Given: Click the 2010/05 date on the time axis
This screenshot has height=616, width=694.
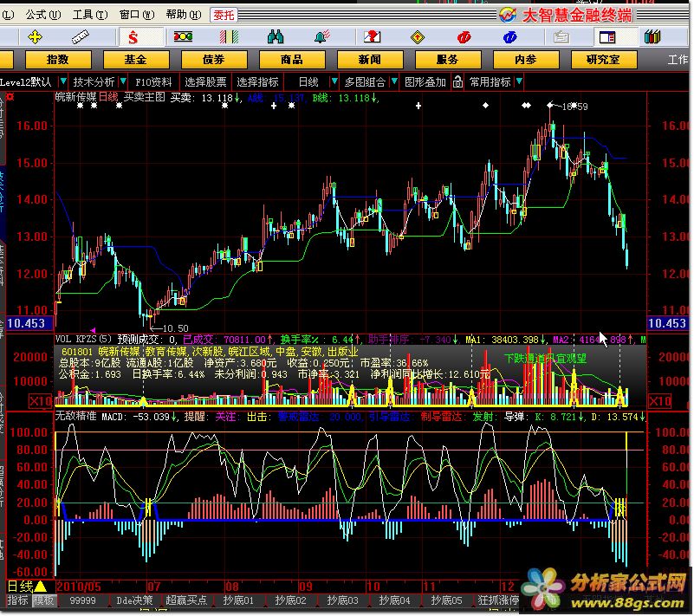Looking at the screenshot, I should [x=78, y=587].
